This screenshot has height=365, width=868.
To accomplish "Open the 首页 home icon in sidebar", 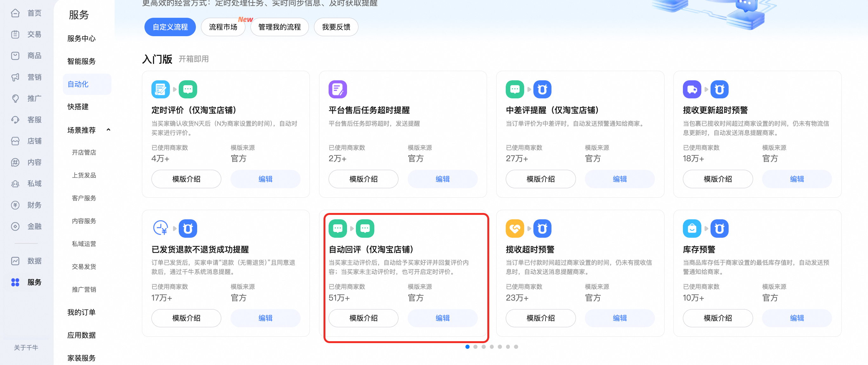I will pos(15,13).
